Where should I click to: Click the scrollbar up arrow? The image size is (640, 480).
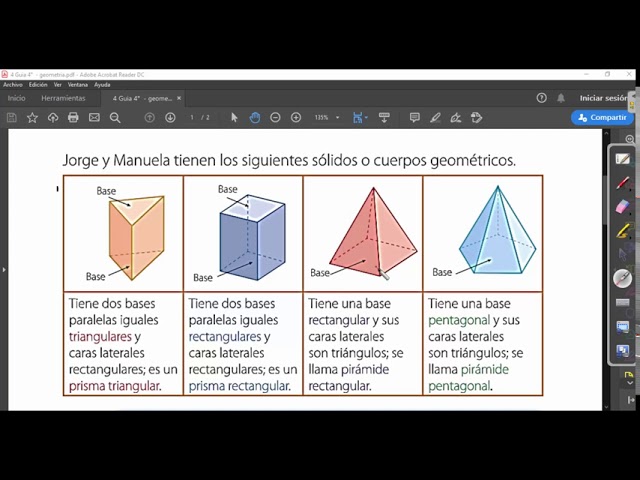coord(606,133)
